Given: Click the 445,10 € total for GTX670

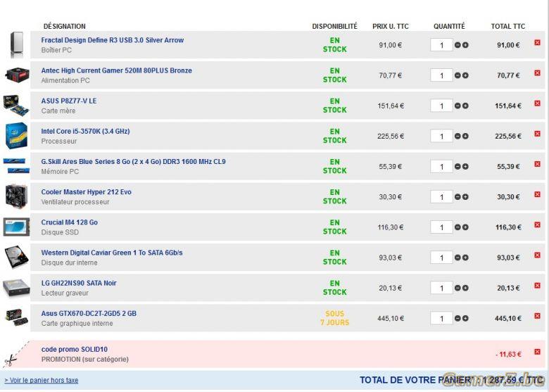Looking at the screenshot, I should tap(508, 319).
